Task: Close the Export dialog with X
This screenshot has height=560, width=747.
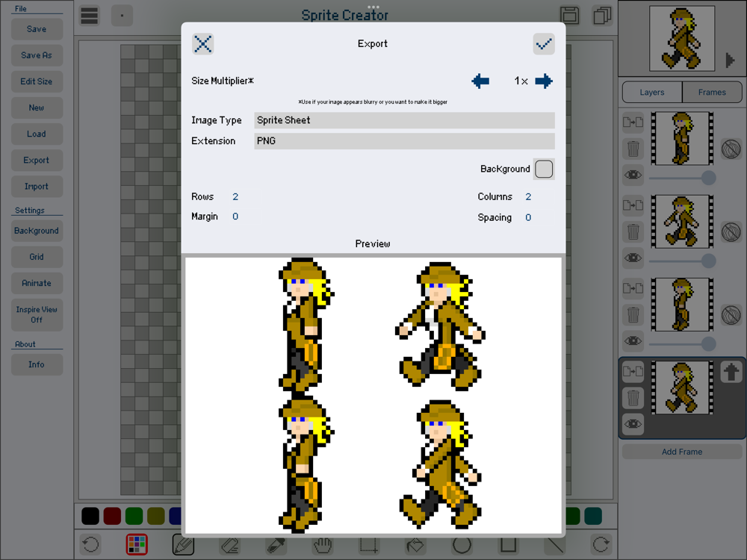Action: click(203, 44)
